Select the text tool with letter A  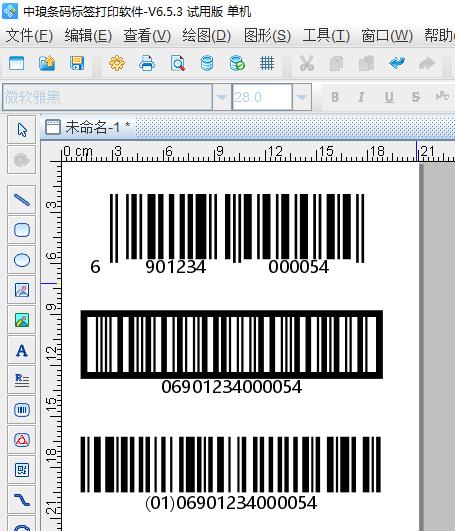(x=22, y=350)
